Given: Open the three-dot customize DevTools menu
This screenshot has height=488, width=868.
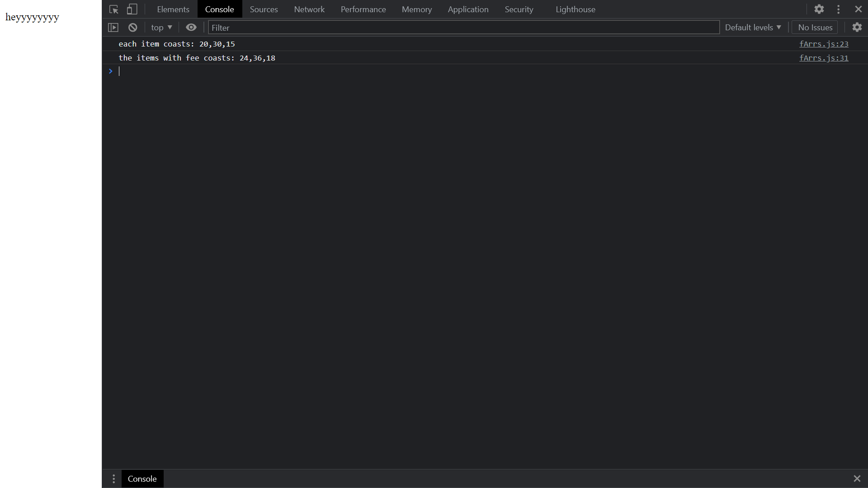Looking at the screenshot, I should coord(838,9).
